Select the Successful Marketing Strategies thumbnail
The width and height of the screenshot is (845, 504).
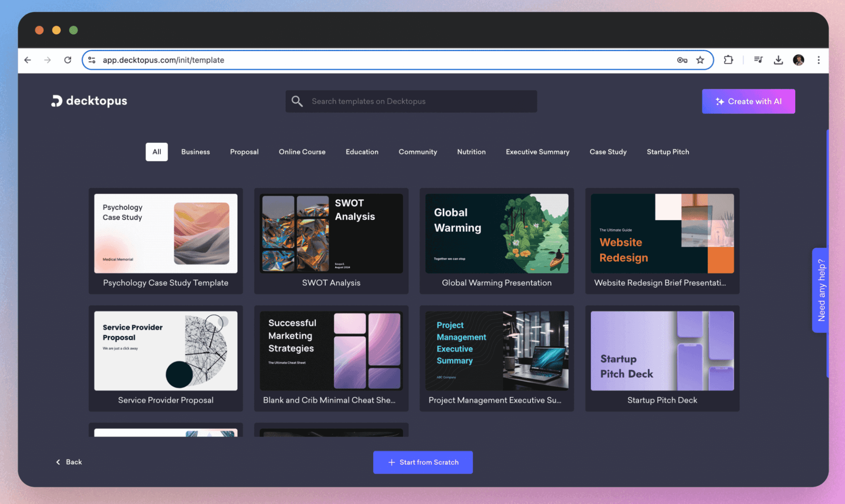pos(331,351)
